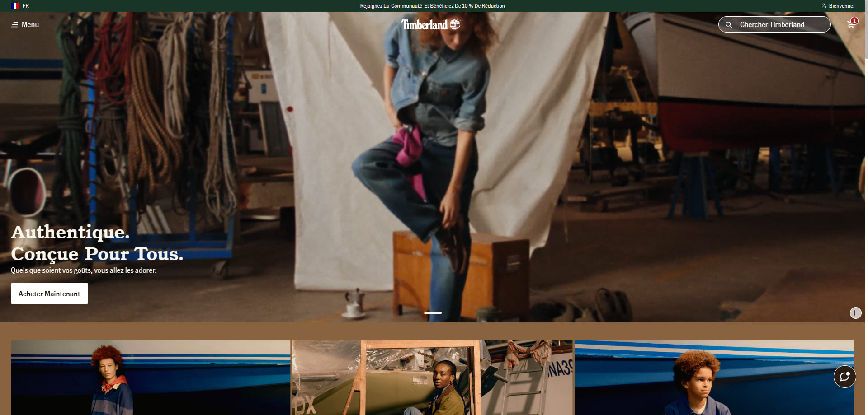
Task: Click the Acheter Maintenant button
Action: point(49,294)
